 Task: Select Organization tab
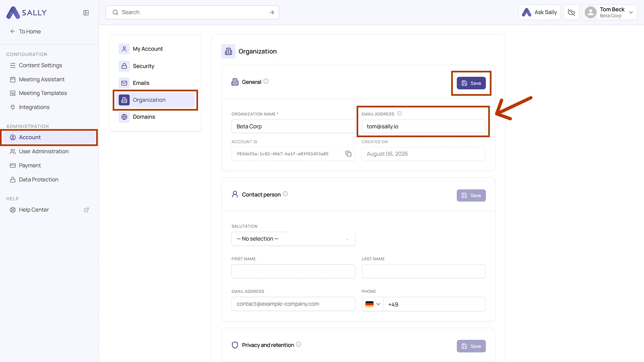(155, 100)
